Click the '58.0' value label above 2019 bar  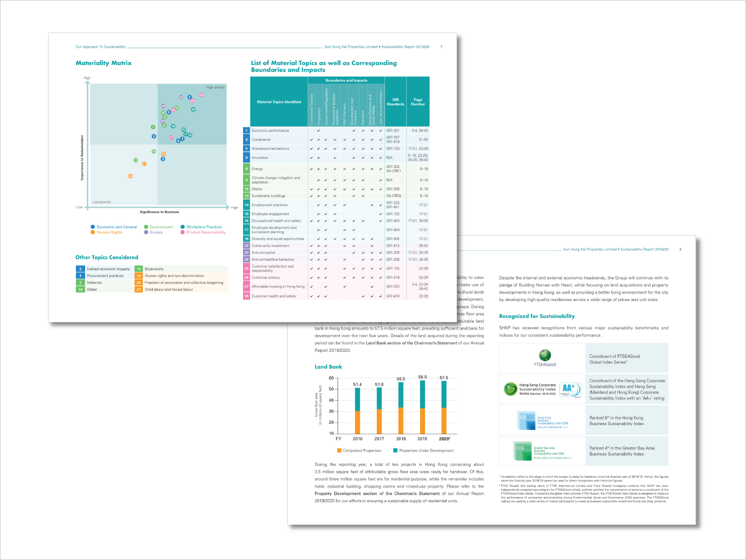click(x=422, y=377)
